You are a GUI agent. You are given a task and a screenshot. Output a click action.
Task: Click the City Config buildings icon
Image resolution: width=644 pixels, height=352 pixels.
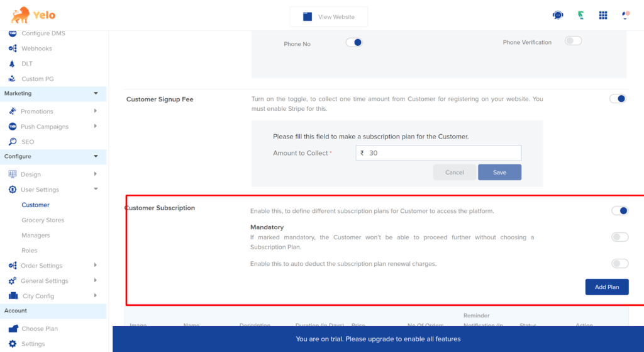click(x=13, y=296)
